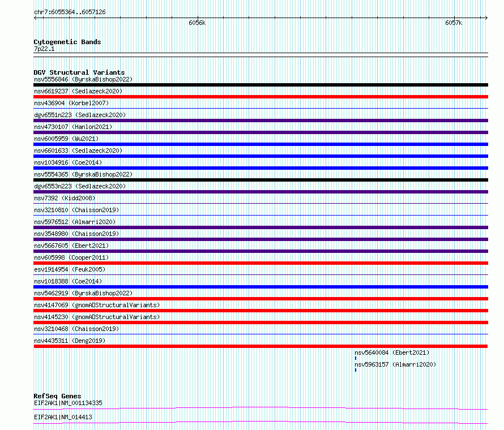Select the small blue marker under nsv5963157
This screenshot has height=430, width=504.
pos(356,370)
